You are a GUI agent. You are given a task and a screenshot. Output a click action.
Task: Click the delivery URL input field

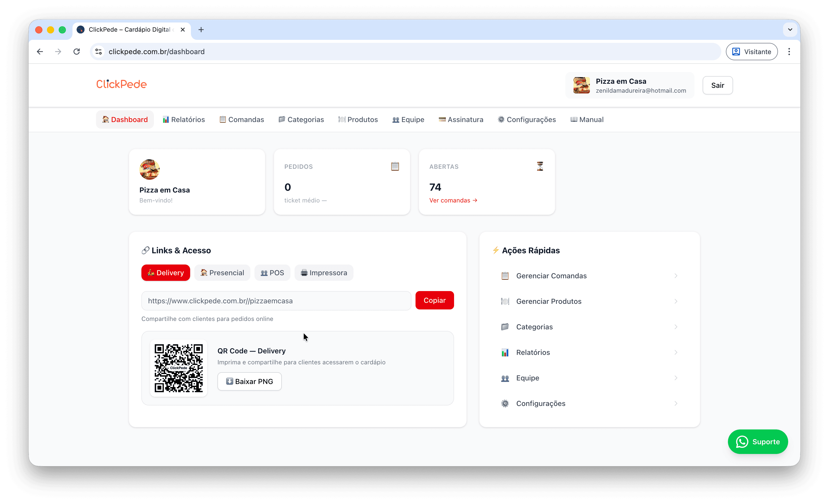[x=276, y=301]
